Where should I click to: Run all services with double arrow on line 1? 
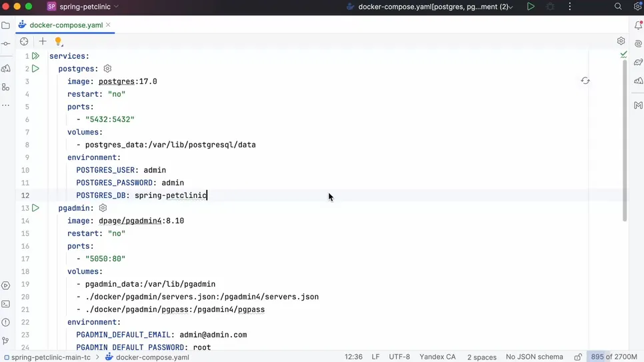[36, 56]
